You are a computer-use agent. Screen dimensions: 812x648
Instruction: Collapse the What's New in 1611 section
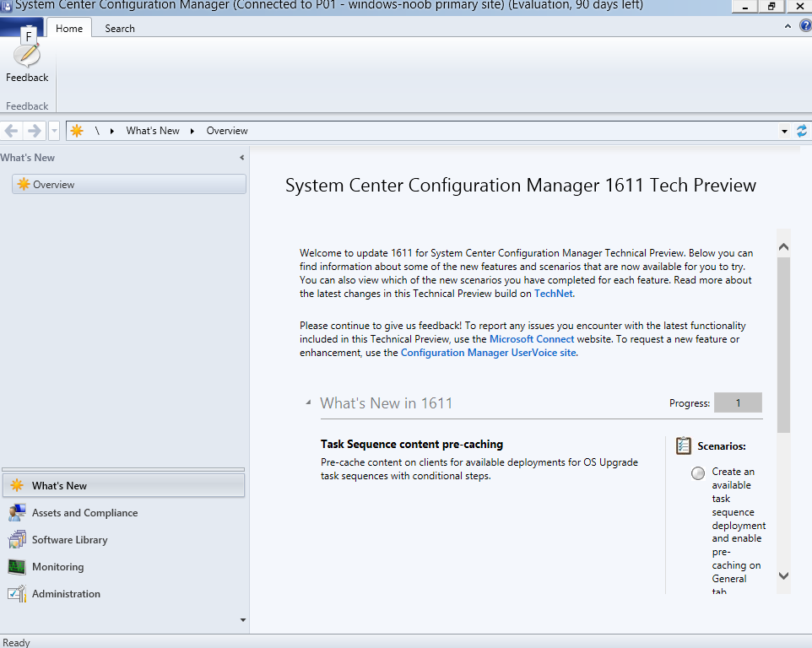click(308, 402)
